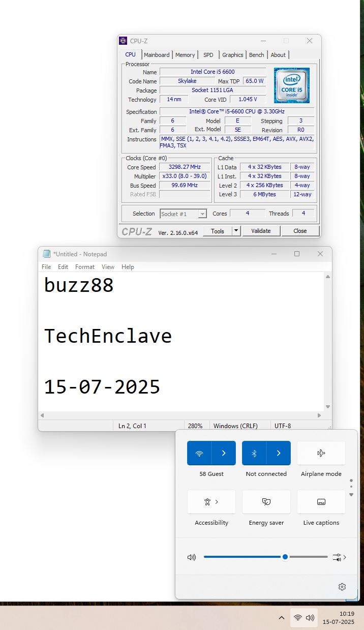This screenshot has width=364, height=630.
Task: Click 'Ln 2, Col 1' in Notepad status bar
Action: 132,426
